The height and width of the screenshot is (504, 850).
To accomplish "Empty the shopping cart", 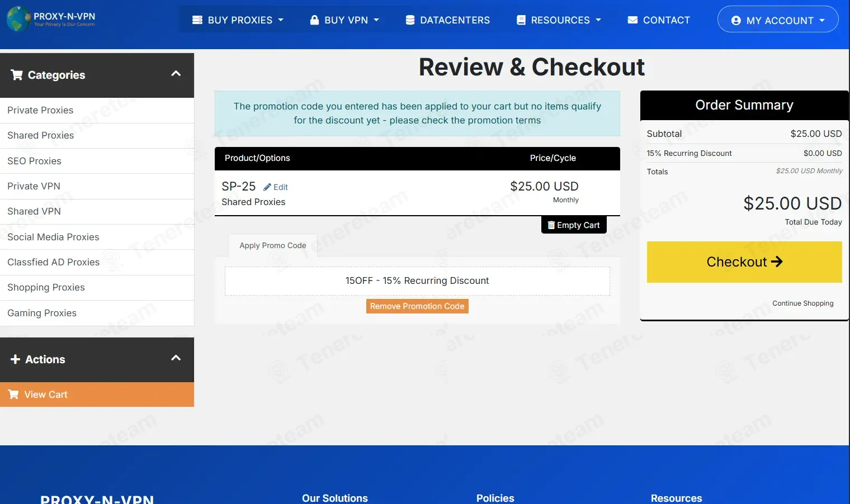I will pos(574,225).
